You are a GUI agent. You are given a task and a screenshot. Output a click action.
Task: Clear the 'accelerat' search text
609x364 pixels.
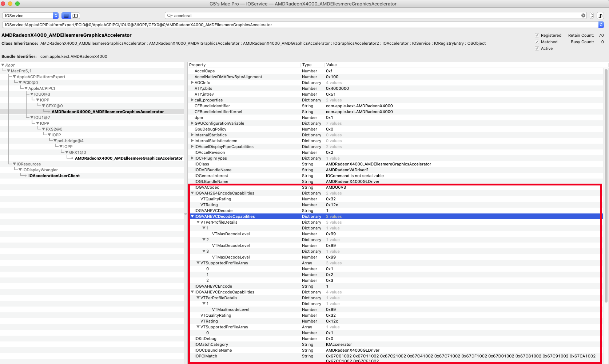click(583, 16)
